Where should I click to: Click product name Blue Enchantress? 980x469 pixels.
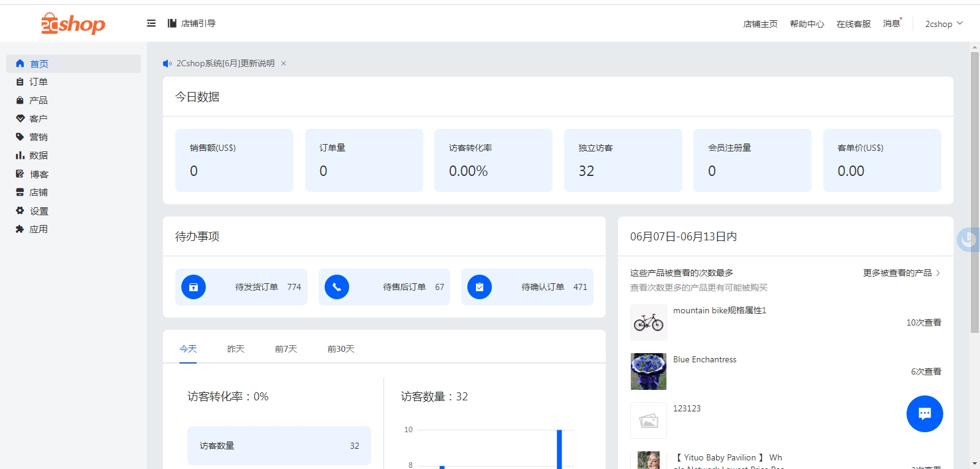[x=705, y=359]
